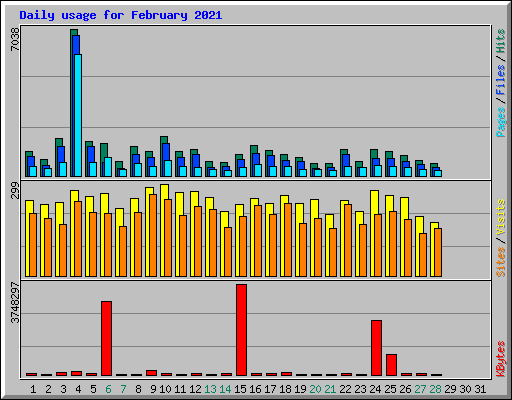Click green day 28 on the x-axis
512x400 pixels.
[x=435, y=389]
